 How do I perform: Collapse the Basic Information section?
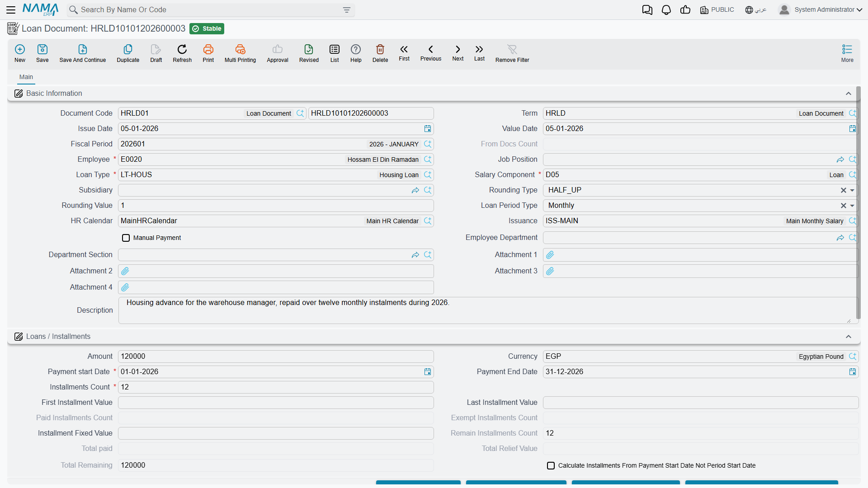coord(849,94)
